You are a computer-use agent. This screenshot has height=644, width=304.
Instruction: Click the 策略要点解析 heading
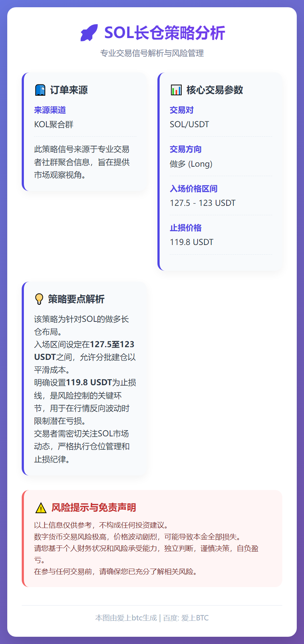point(76,299)
